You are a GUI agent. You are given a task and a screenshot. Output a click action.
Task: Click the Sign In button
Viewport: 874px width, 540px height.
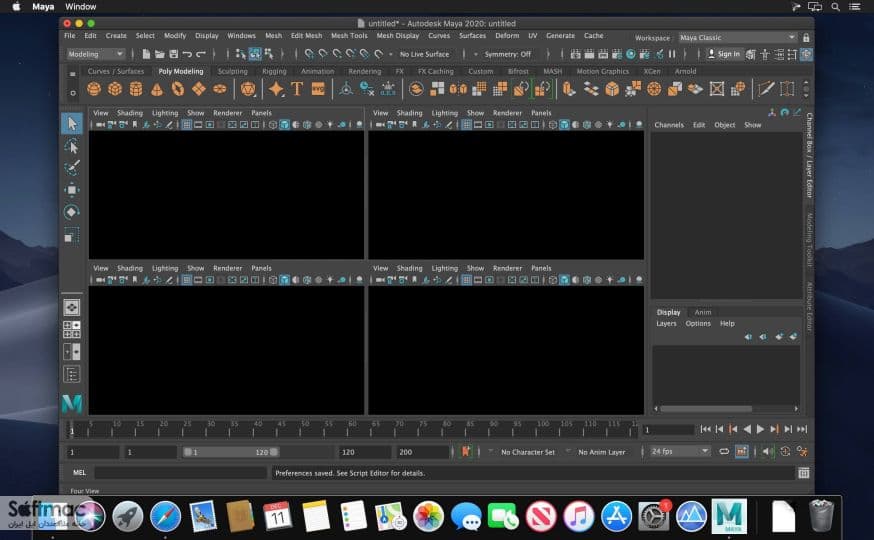(x=724, y=54)
